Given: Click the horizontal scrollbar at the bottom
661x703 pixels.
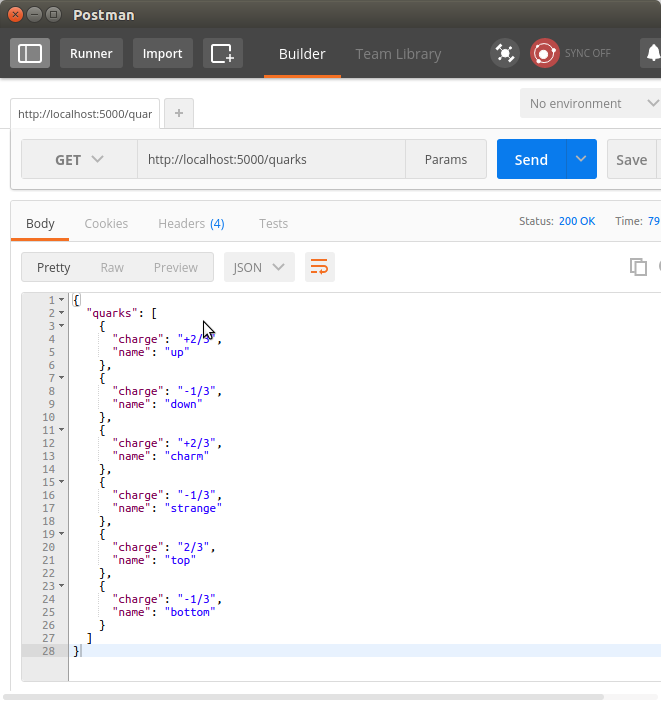Looking at the screenshot, I should (303, 697).
